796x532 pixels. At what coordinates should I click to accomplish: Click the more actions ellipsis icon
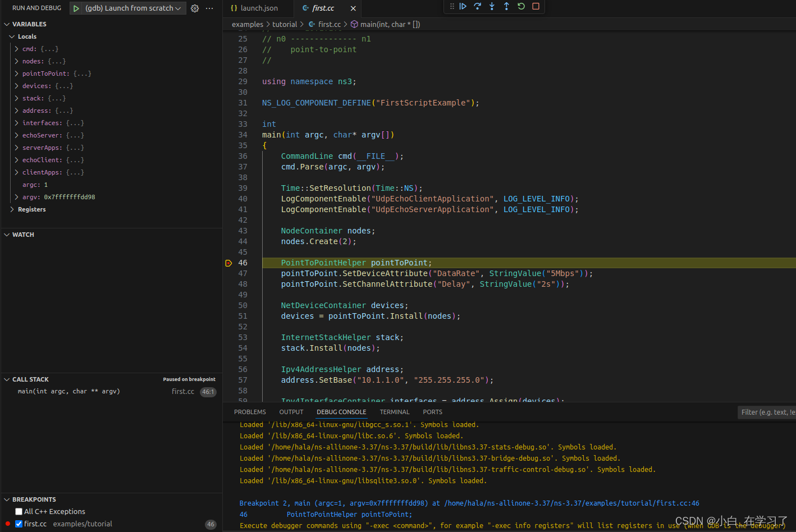[209, 8]
